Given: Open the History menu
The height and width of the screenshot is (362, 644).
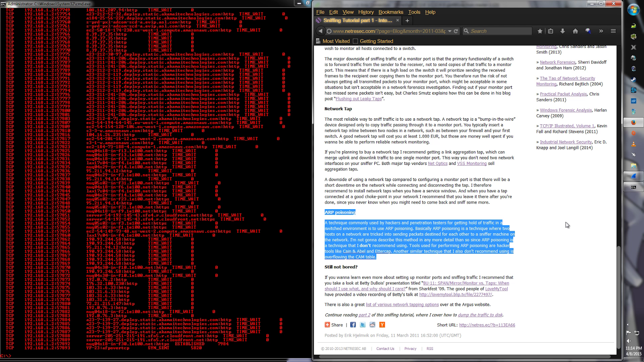Looking at the screenshot, I should pyautogui.click(x=366, y=12).
